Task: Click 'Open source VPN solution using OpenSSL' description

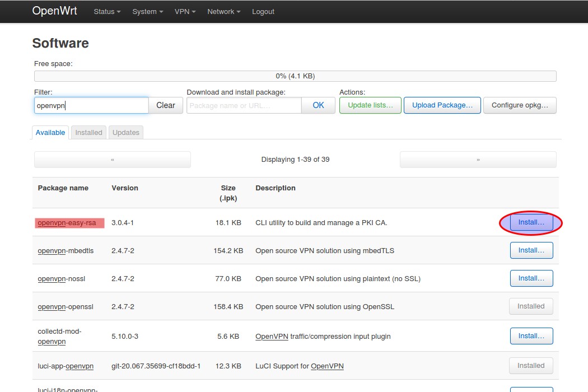Action: [325, 307]
